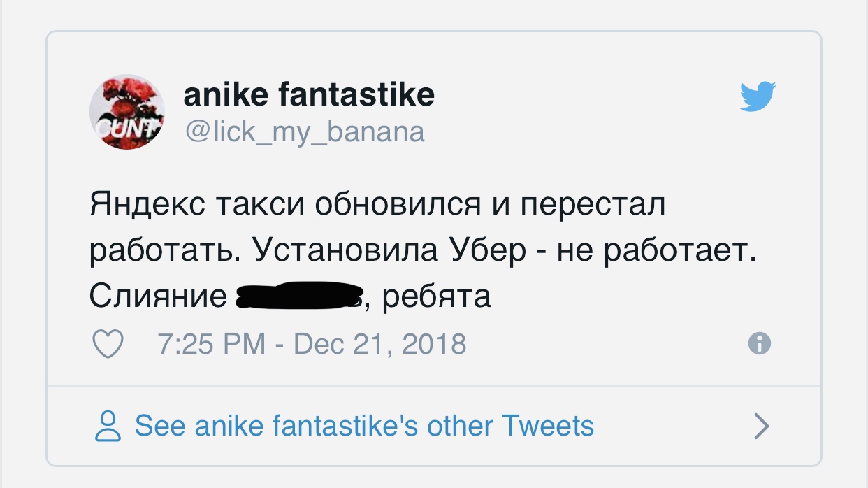Expand the chevron arrow in the footer
The image size is (868, 488).
(761, 426)
